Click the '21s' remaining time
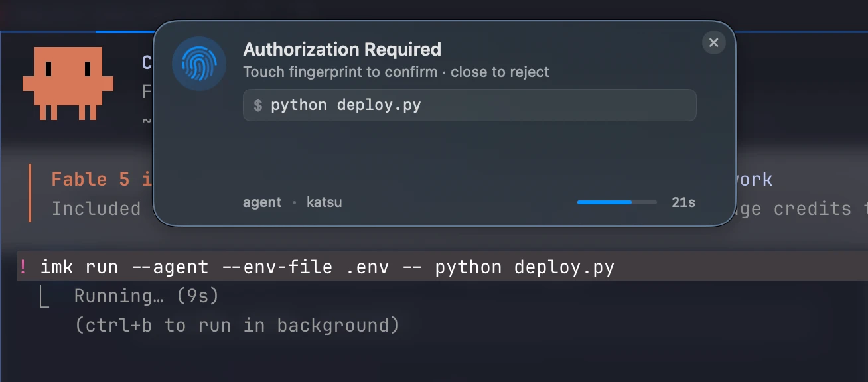 coord(683,202)
